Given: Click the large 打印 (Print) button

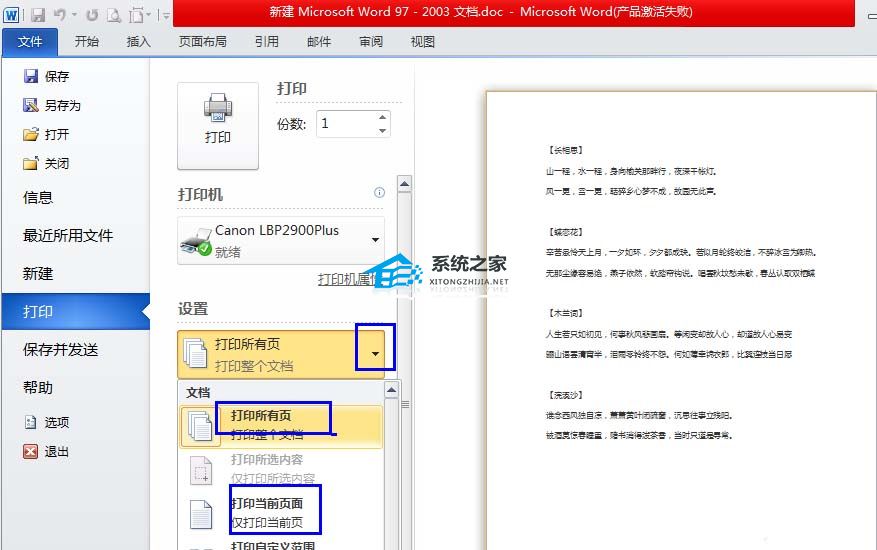Looking at the screenshot, I should 217,124.
